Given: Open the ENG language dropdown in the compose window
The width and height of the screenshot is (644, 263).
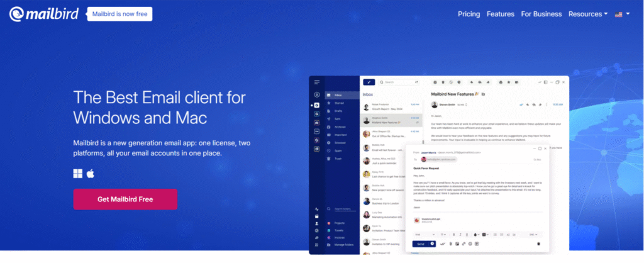Looking at the screenshot, I should pyautogui.click(x=533, y=235).
